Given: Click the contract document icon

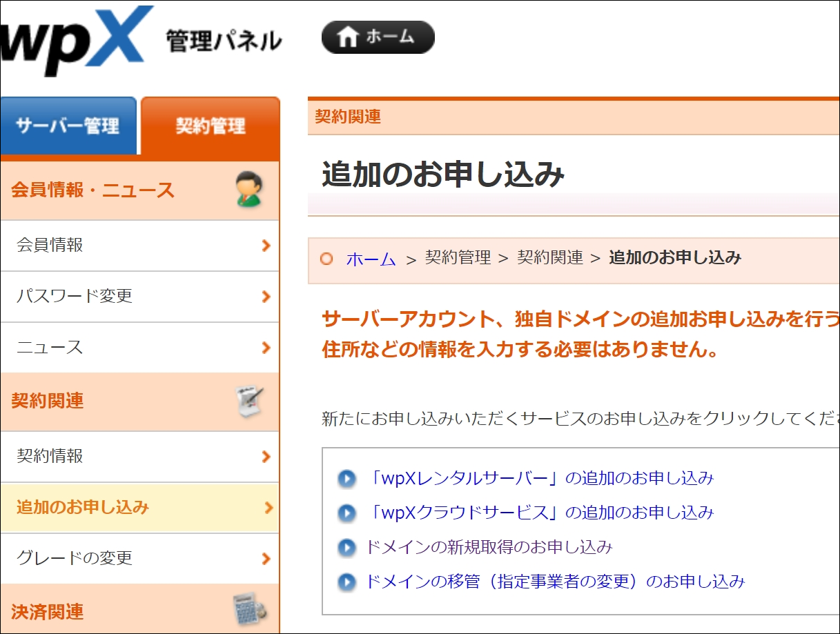Looking at the screenshot, I should pos(249,402).
